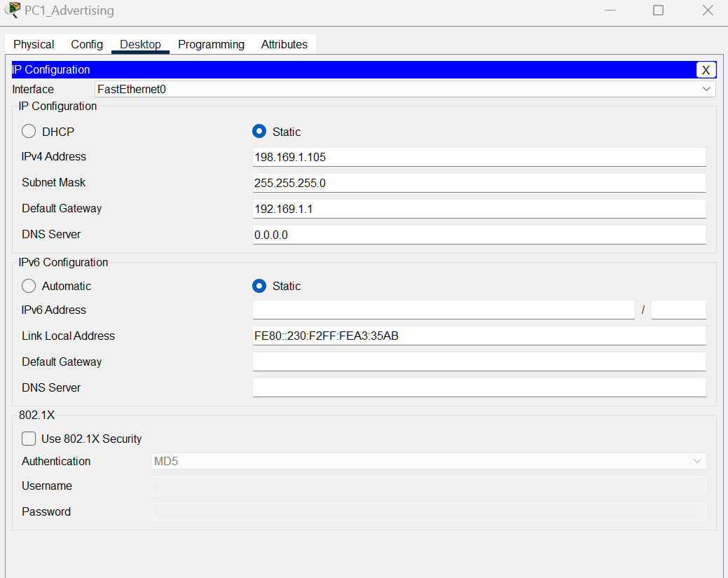Click the Link Local Address label
Viewport: 728px width, 578px height.
68,336
